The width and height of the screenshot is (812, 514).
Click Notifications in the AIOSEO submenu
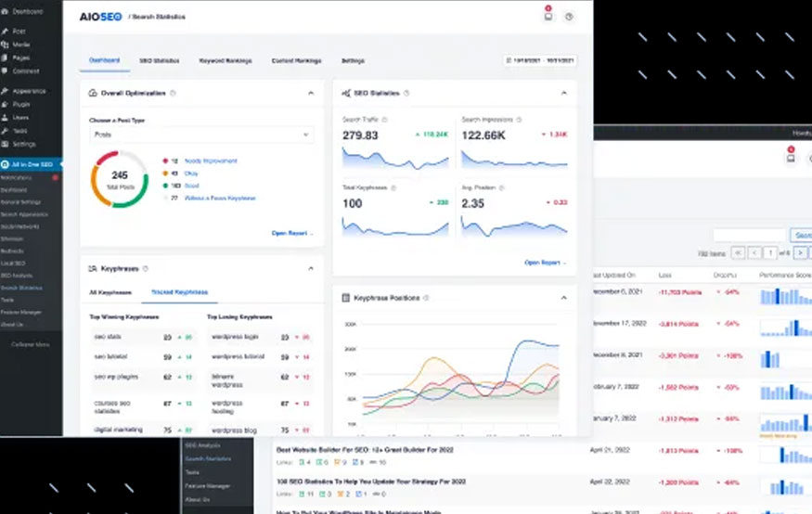(x=16, y=177)
